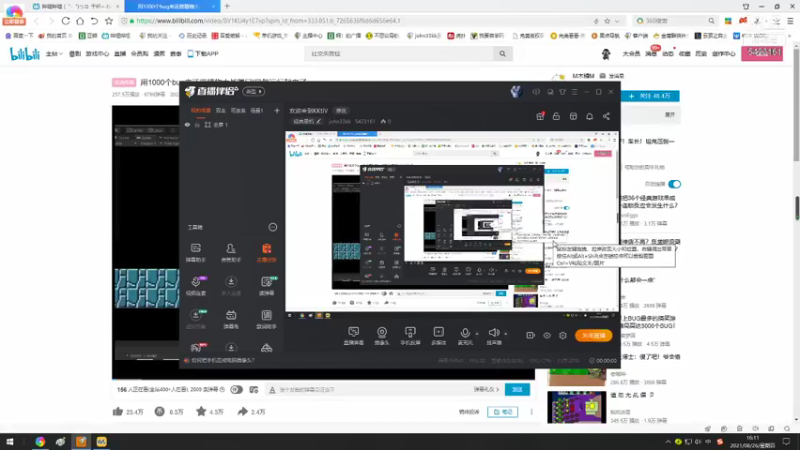Image resolution: width=800 pixels, height=450 pixels.
Task: Open the 弹幕助手 tool in the toolbox
Action: click(x=195, y=252)
